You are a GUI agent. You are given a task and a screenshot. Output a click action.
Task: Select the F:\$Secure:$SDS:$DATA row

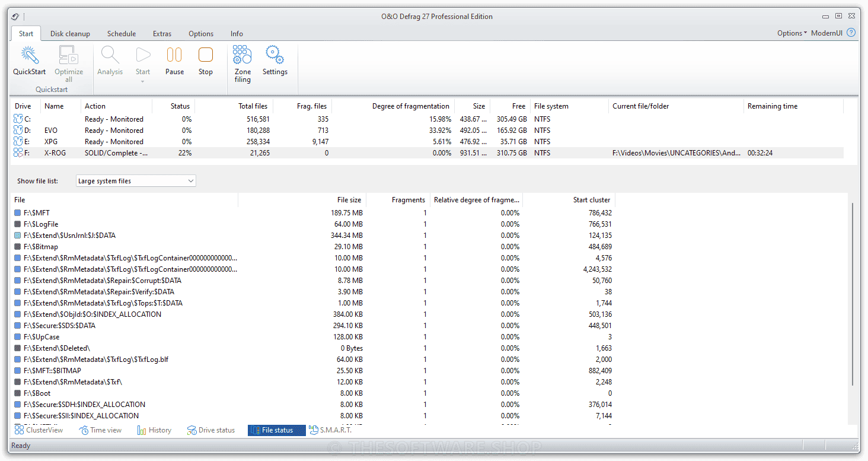[313, 326]
